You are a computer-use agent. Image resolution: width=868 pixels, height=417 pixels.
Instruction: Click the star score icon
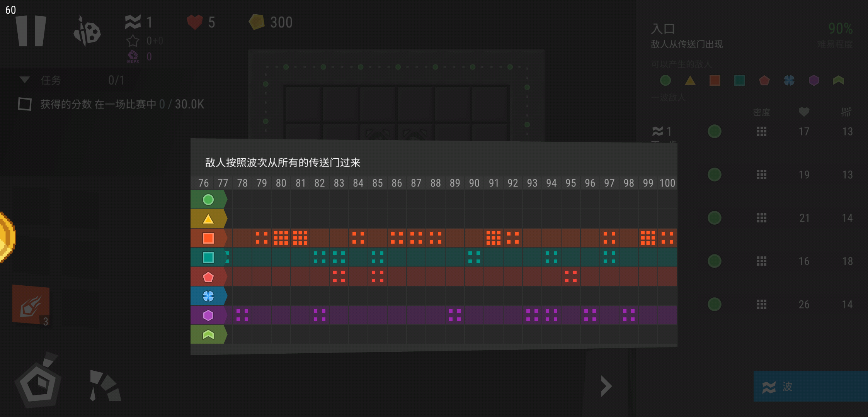click(x=133, y=41)
